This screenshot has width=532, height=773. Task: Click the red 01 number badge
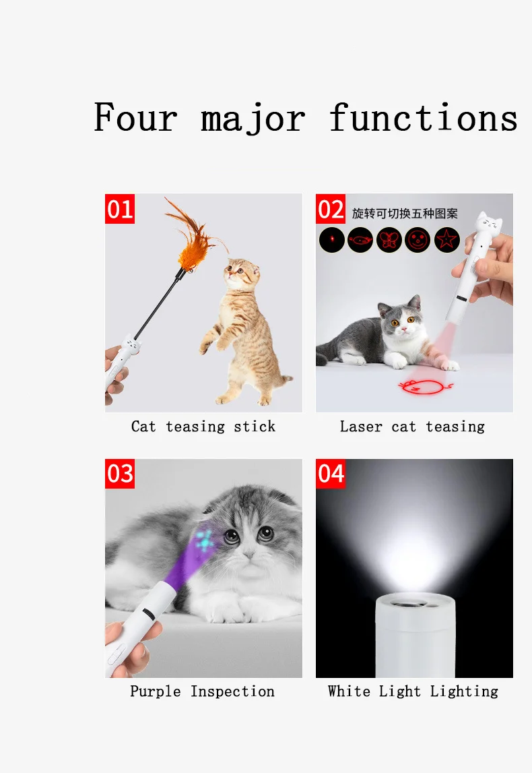click(120, 209)
